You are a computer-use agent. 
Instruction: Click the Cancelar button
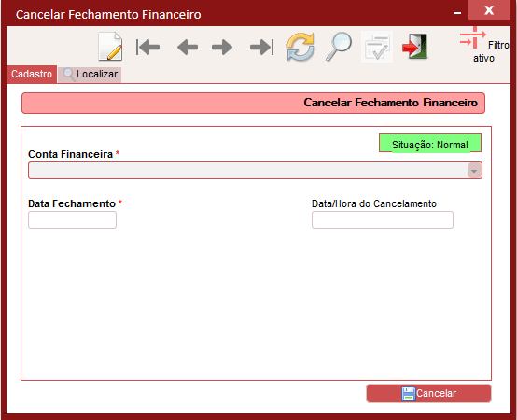[428, 393]
